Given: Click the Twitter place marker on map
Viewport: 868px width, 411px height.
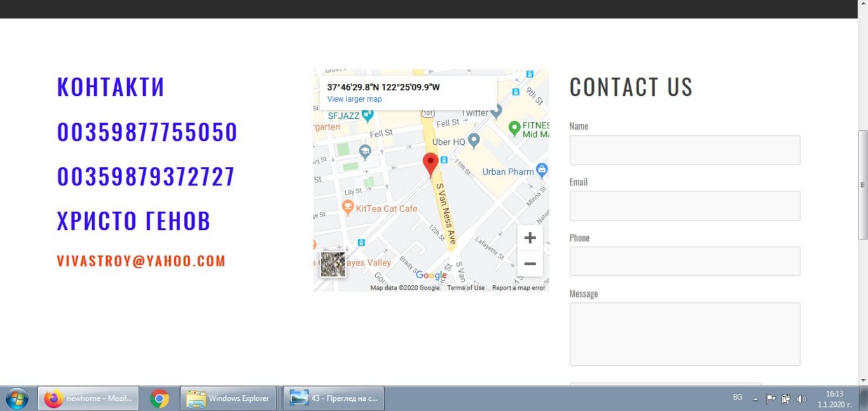Looking at the screenshot, I should tap(497, 111).
